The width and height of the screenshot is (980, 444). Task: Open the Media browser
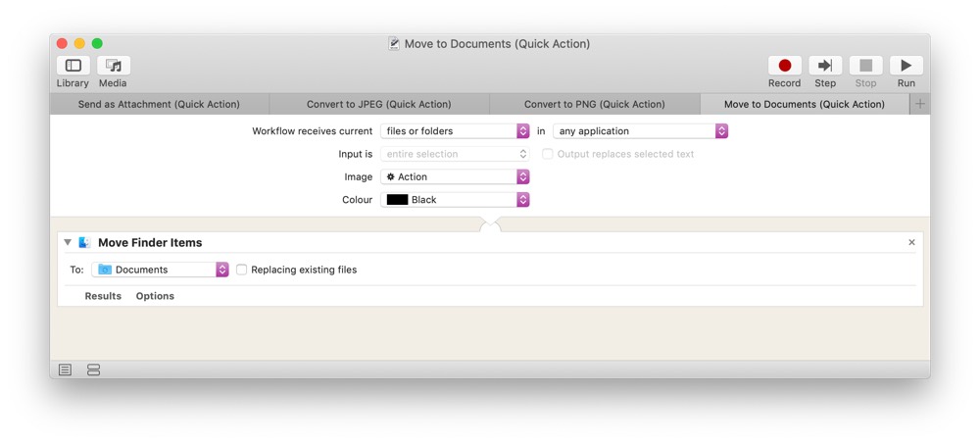pyautogui.click(x=113, y=66)
